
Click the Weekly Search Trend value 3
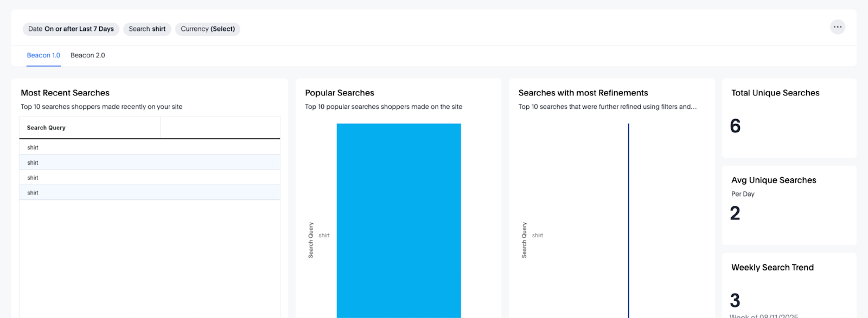click(x=735, y=300)
